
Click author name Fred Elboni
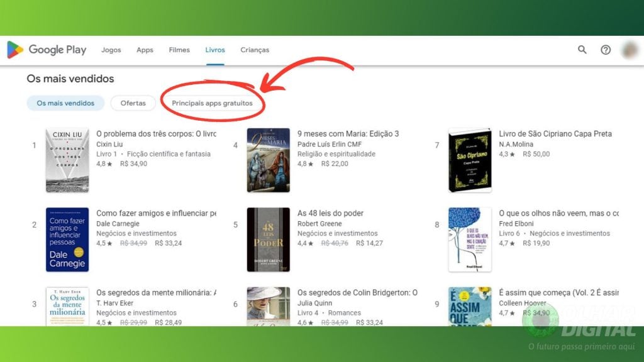coord(516,224)
